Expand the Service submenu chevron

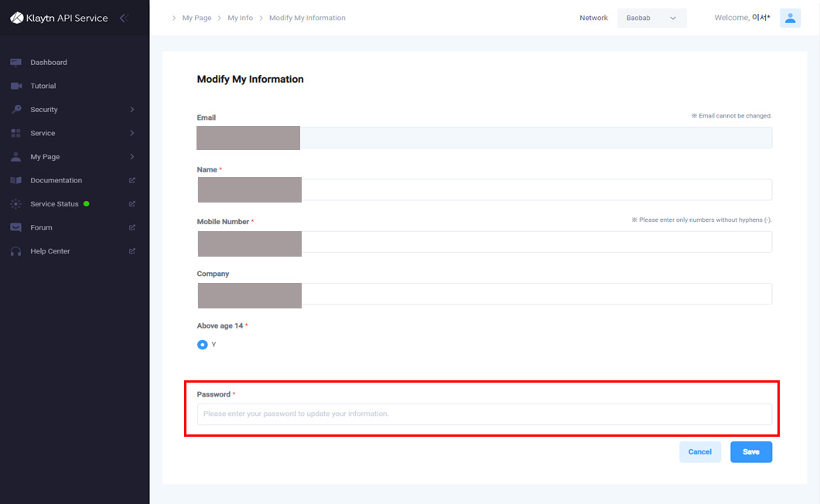tap(132, 133)
